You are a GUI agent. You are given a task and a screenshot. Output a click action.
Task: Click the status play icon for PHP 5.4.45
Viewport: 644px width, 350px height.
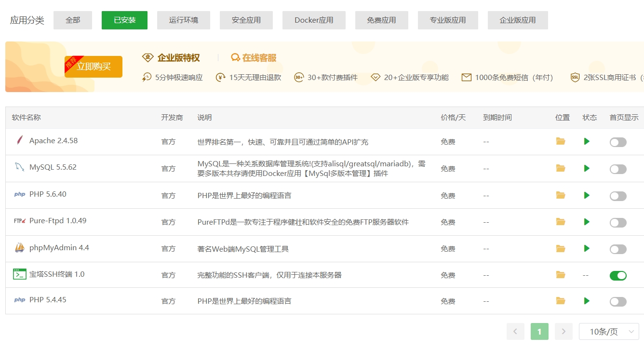(587, 301)
